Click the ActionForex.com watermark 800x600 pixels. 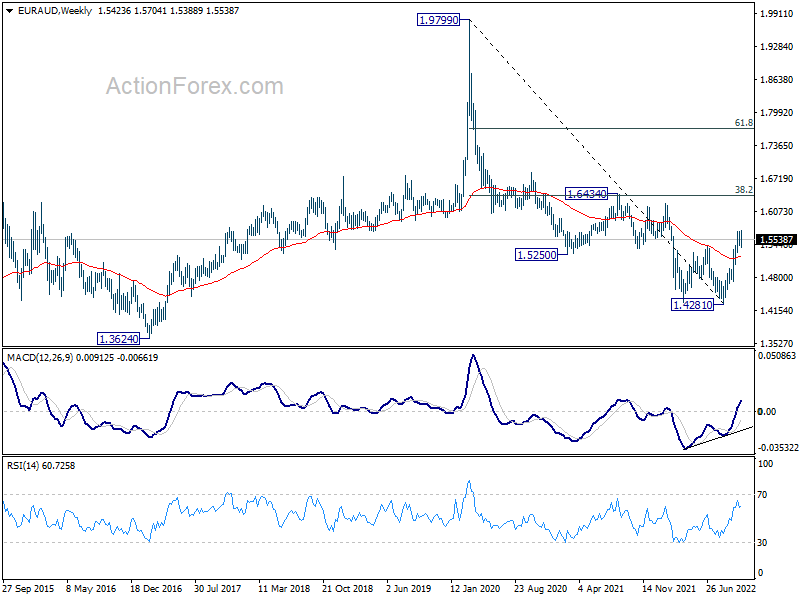[194, 86]
